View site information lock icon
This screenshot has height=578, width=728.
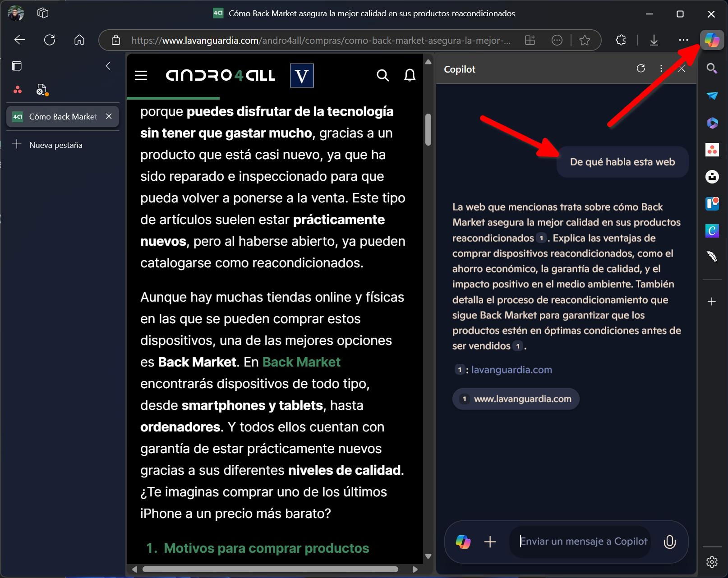(116, 40)
